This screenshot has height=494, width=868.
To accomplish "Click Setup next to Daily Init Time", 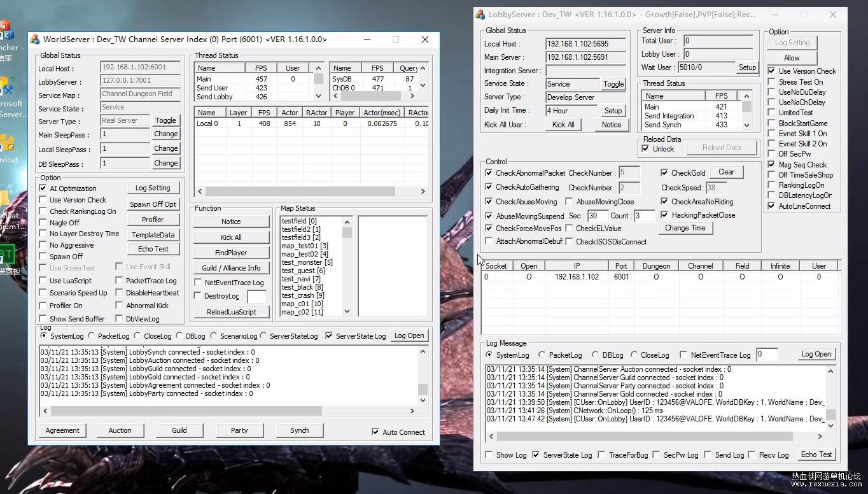I will (x=613, y=111).
